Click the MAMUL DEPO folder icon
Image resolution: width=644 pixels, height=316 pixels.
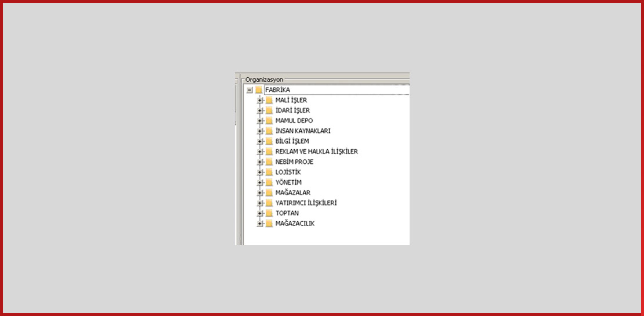click(x=269, y=121)
